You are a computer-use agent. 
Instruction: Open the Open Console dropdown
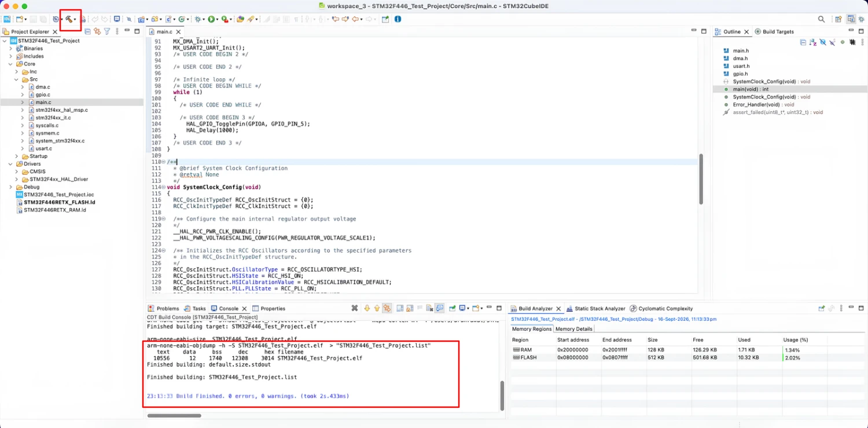tap(481, 308)
